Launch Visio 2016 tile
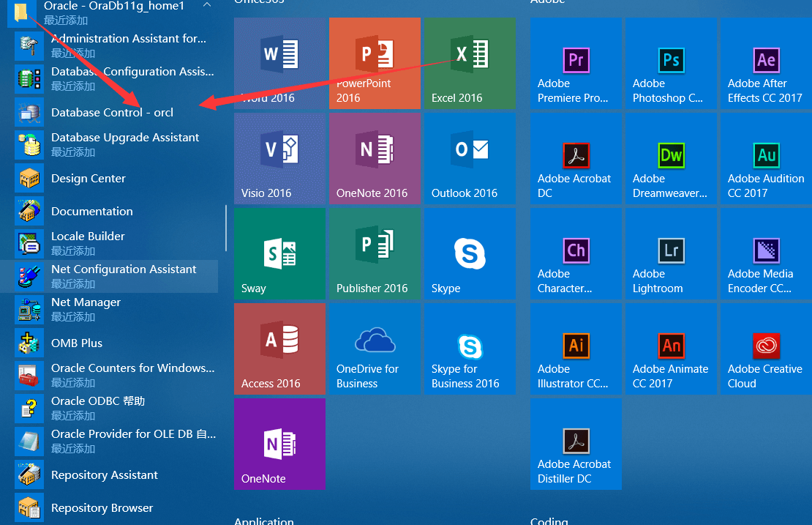The image size is (812, 525). (x=279, y=159)
